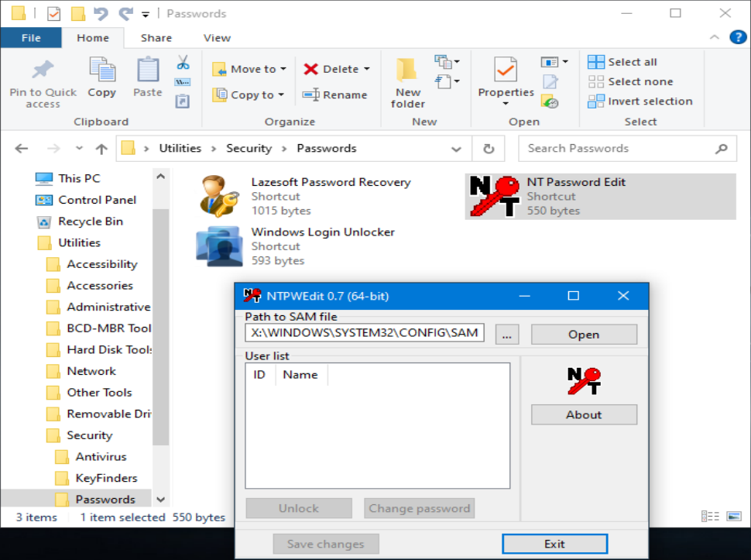Click the Properties checkmark icon
This screenshot has height=560, width=751.
506,70
